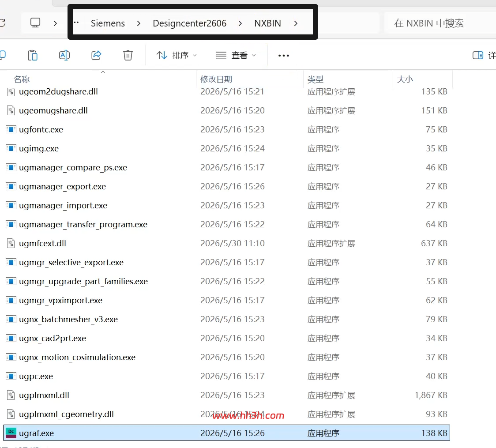Click the application icon of ugmgr_vpximport.exe

(11, 300)
